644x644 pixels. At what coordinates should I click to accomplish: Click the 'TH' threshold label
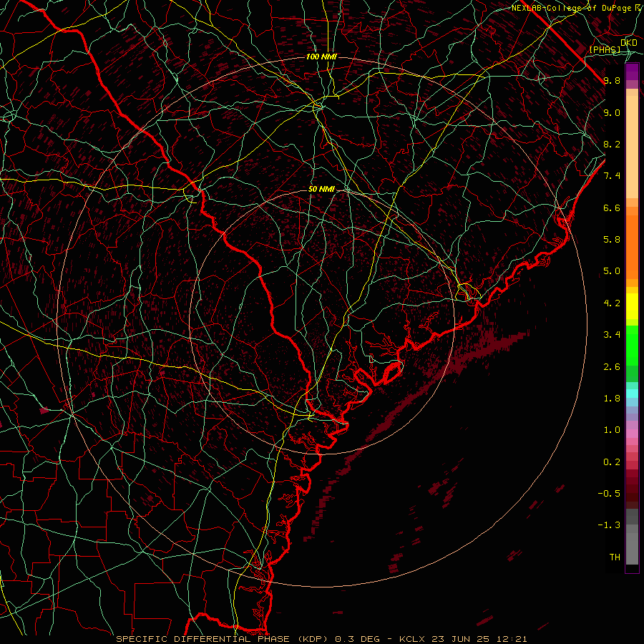(x=615, y=557)
